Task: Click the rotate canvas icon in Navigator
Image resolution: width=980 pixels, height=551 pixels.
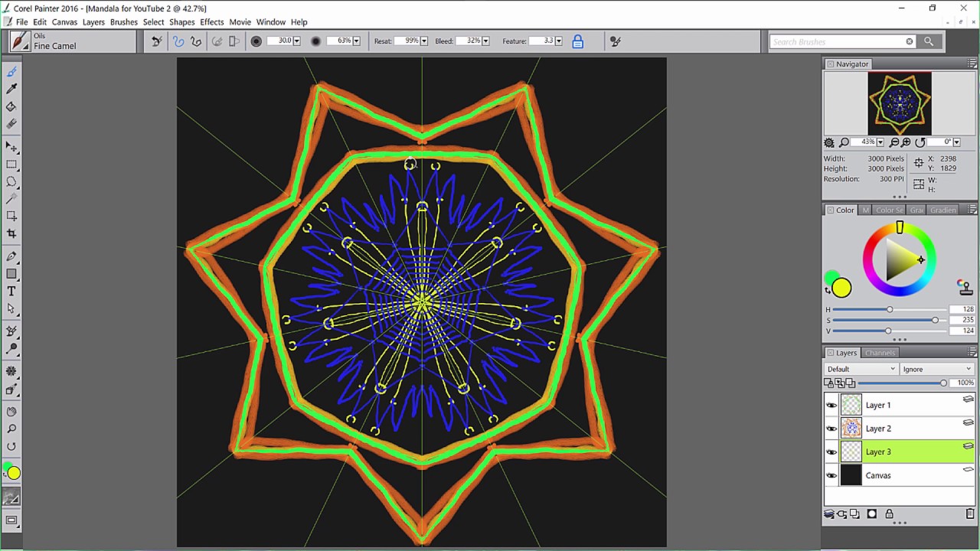Action: pos(920,142)
